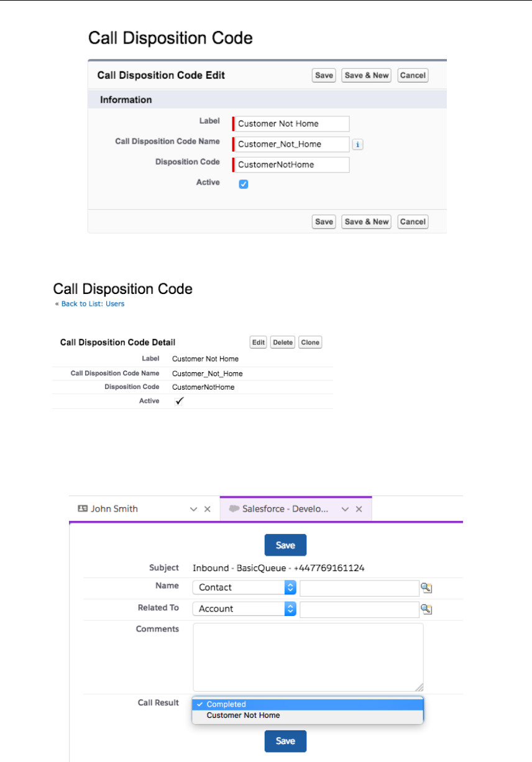Follow the Back to List: Users link
This screenshot has width=532, height=762.
[x=93, y=304]
